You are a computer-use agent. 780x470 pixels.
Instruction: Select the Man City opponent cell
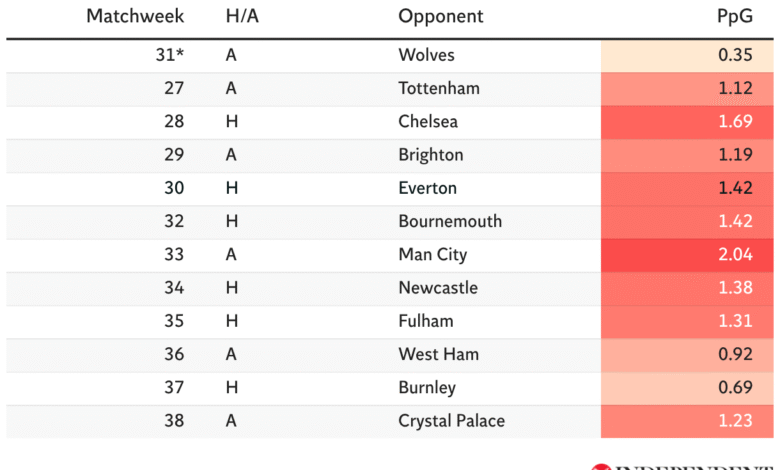(432, 255)
